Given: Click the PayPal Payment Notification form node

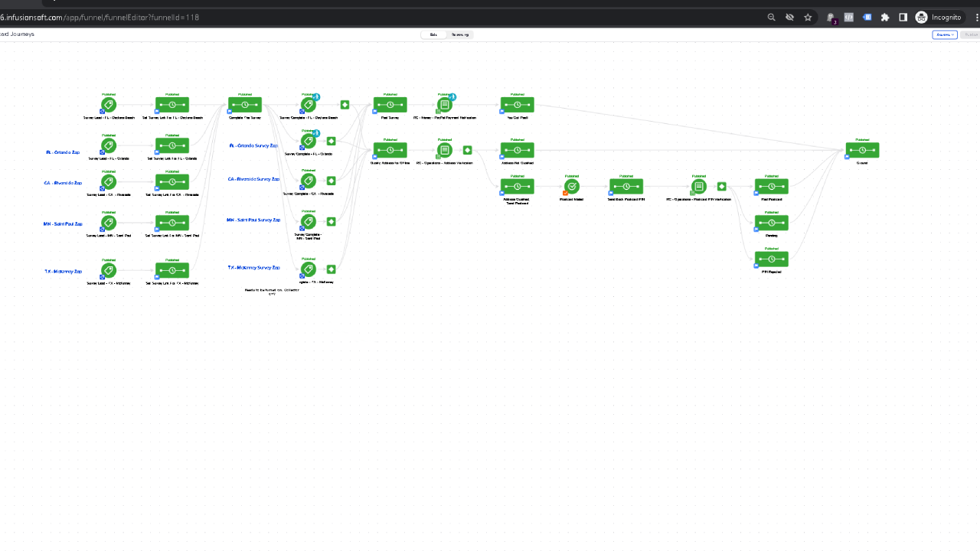Looking at the screenshot, I should (x=445, y=105).
